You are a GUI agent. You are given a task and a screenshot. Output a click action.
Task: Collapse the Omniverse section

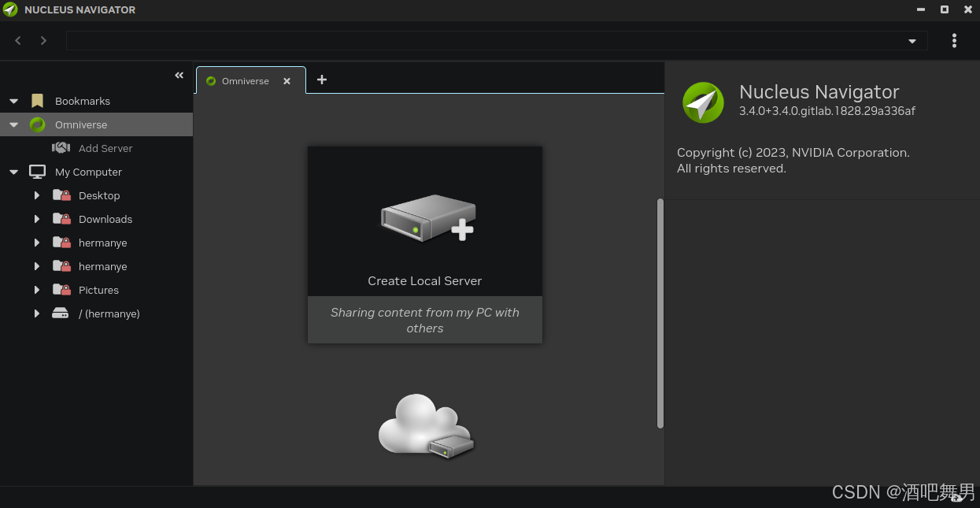point(13,124)
